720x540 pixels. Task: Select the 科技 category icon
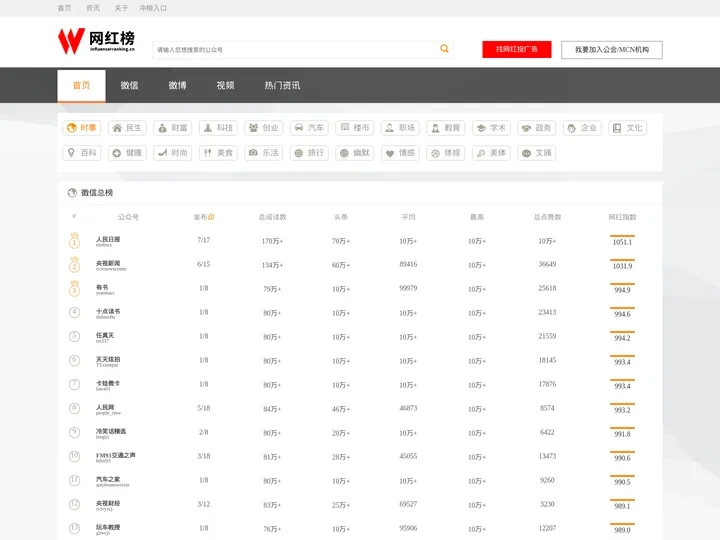[x=208, y=128]
